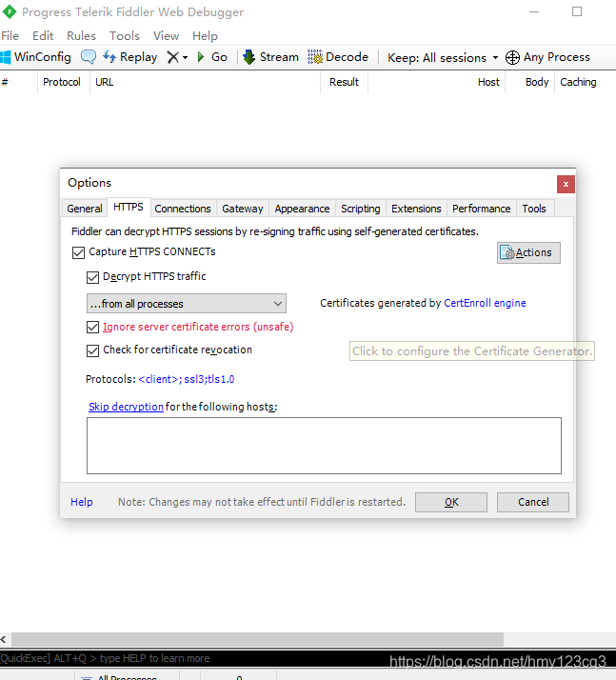Open the File menu
The image size is (616, 680).
[10, 35]
